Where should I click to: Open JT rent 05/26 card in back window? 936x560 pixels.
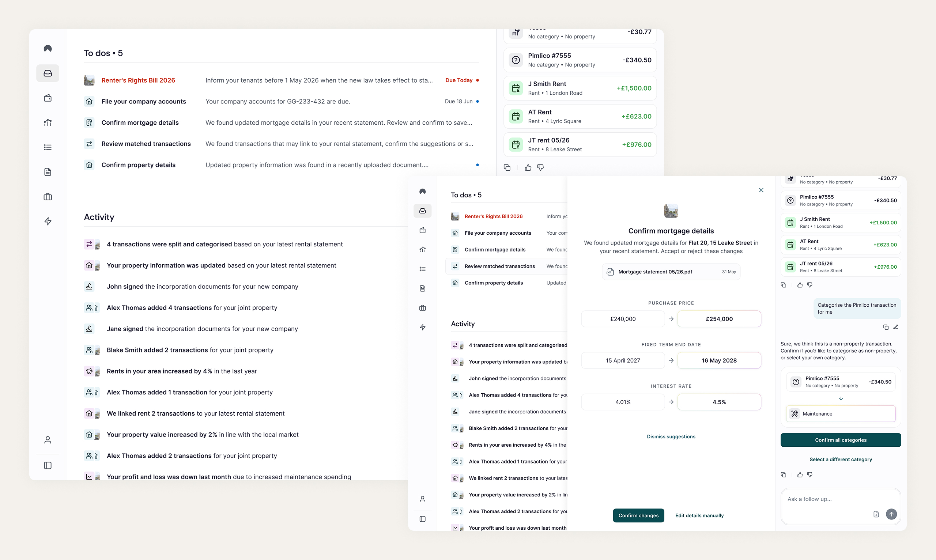(x=580, y=144)
